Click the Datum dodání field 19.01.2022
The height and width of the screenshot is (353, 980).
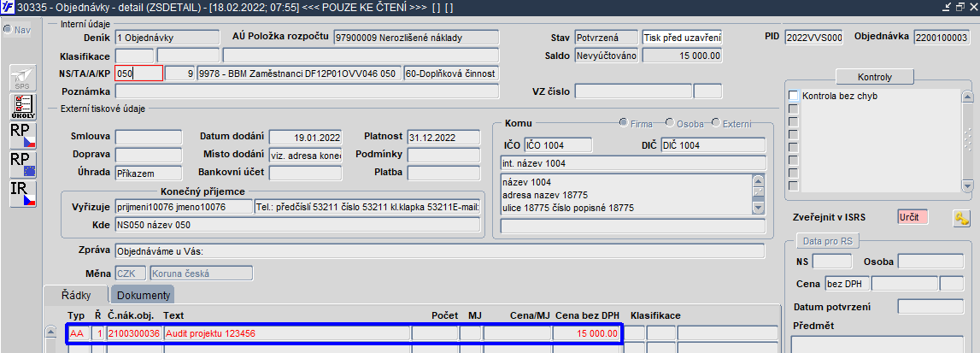coord(305,138)
